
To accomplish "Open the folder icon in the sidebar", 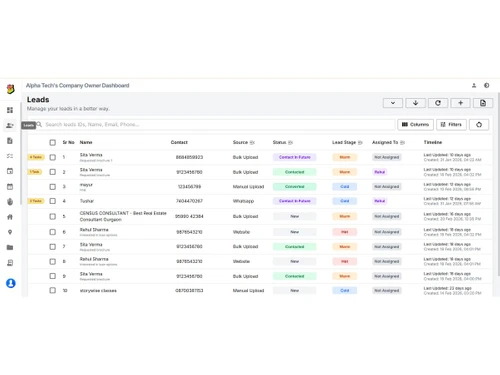I will pyautogui.click(x=10, y=247).
